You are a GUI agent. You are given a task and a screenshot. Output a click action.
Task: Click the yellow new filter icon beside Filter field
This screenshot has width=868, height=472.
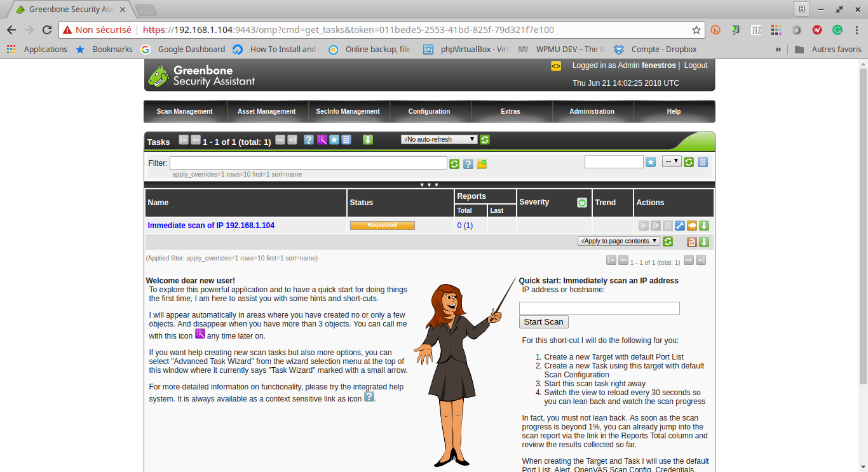point(482,164)
